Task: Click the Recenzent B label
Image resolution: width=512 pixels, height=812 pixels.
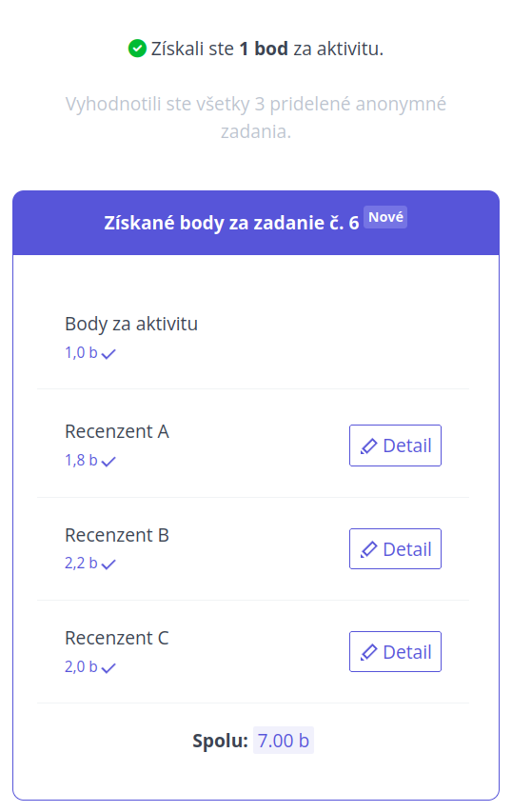Action: tap(117, 535)
